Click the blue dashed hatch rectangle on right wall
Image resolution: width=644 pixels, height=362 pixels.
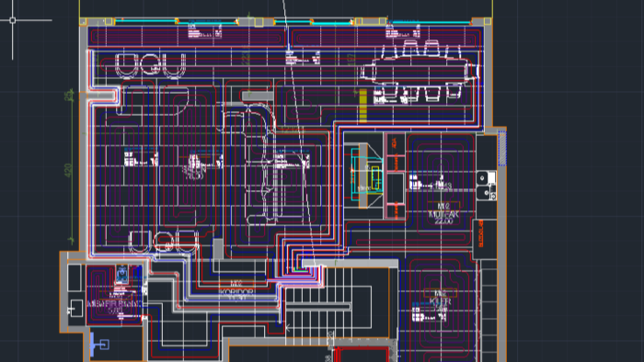(502, 149)
